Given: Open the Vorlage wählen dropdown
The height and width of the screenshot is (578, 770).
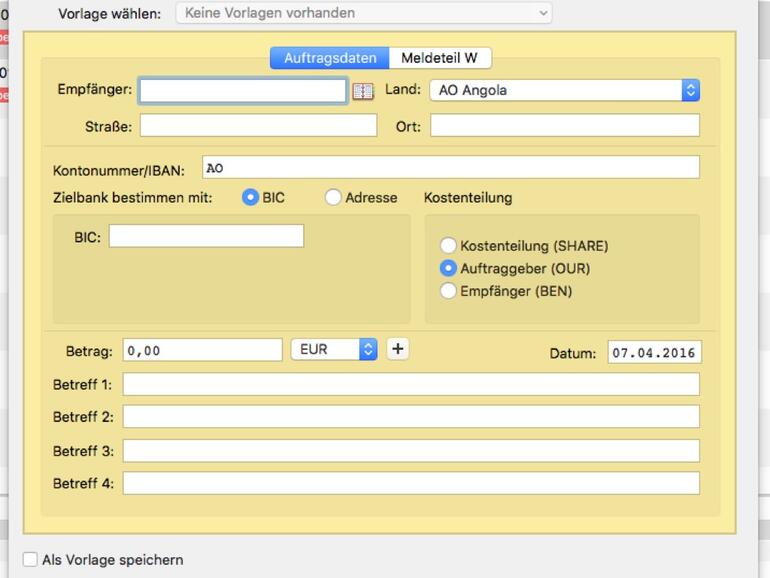Looking at the screenshot, I should [x=363, y=13].
